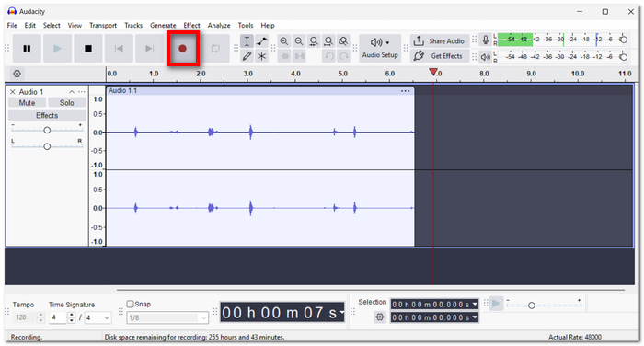The image size is (644, 346).
Task: Click the Audio 1.1 clip title bar
Action: (x=260, y=91)
